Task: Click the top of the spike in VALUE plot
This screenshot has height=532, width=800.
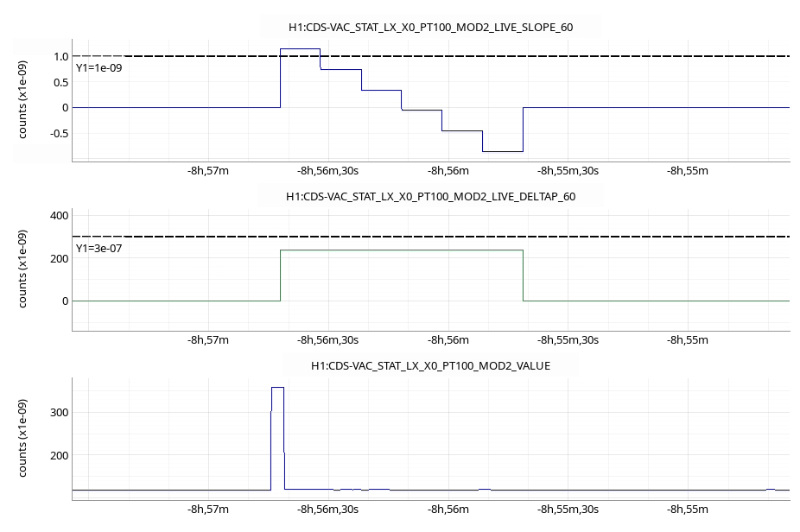Action: point(277,388)
